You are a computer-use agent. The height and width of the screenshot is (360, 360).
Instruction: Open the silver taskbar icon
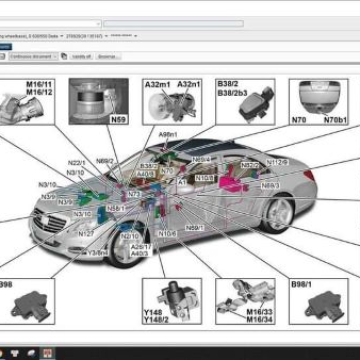[x=31, y=353]
